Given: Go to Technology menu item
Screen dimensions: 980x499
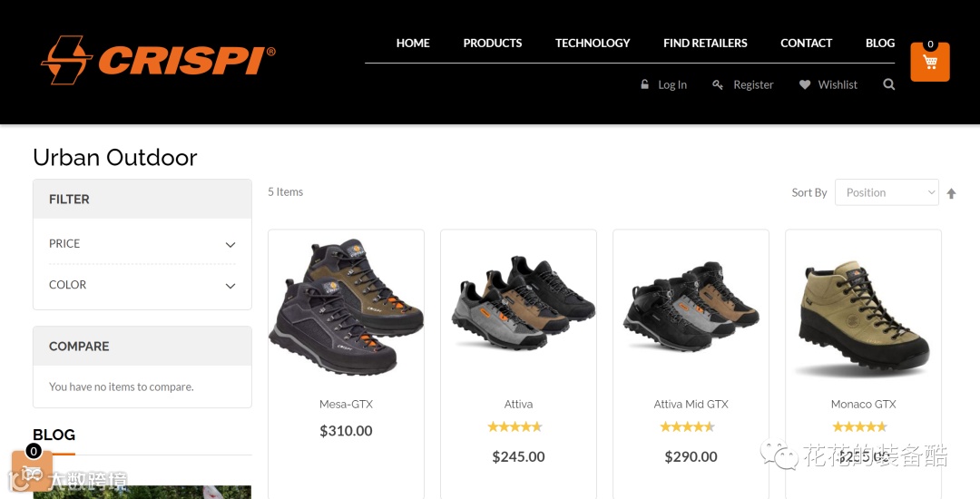Looking at the screenshot, I should [x=593, y=43].
